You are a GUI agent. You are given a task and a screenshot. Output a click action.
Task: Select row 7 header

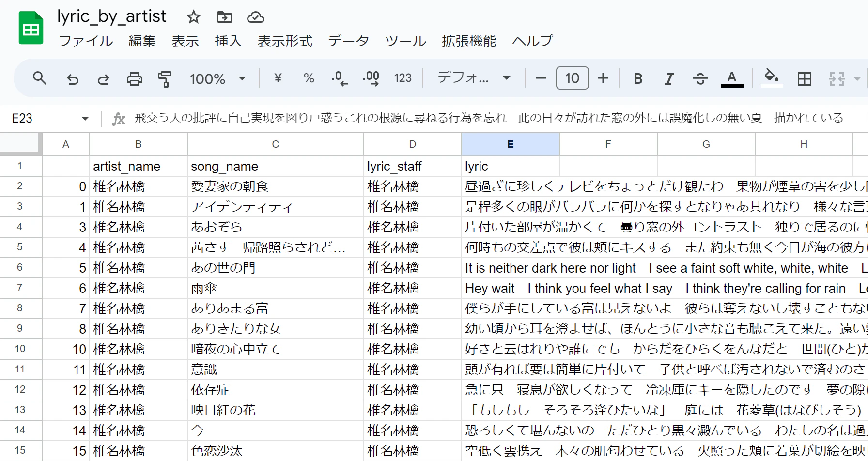coord(20,288)
